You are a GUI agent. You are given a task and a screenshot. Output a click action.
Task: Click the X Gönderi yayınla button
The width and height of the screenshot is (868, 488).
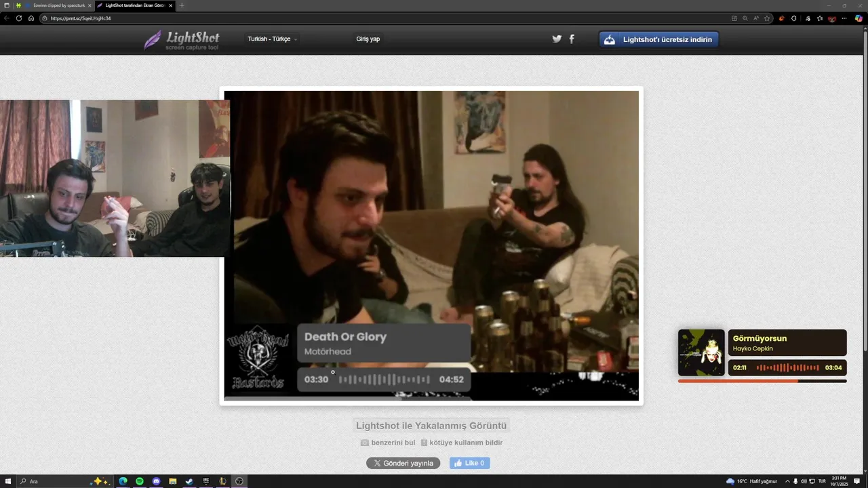(403, 463)
